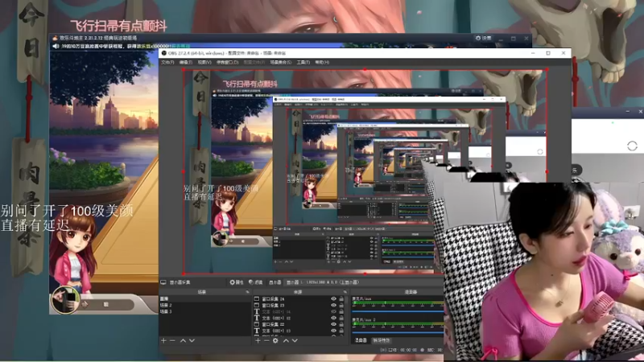Click the loading spinner in white window
The width and height of the screenshot is (644, 362).
pyautogui.click(x=632, y=146)
